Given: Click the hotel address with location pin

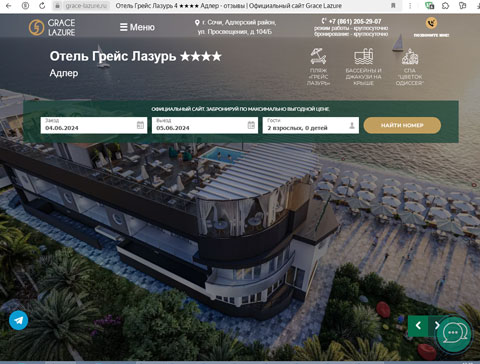Looking at the screenshot, I should pos(235,27).
